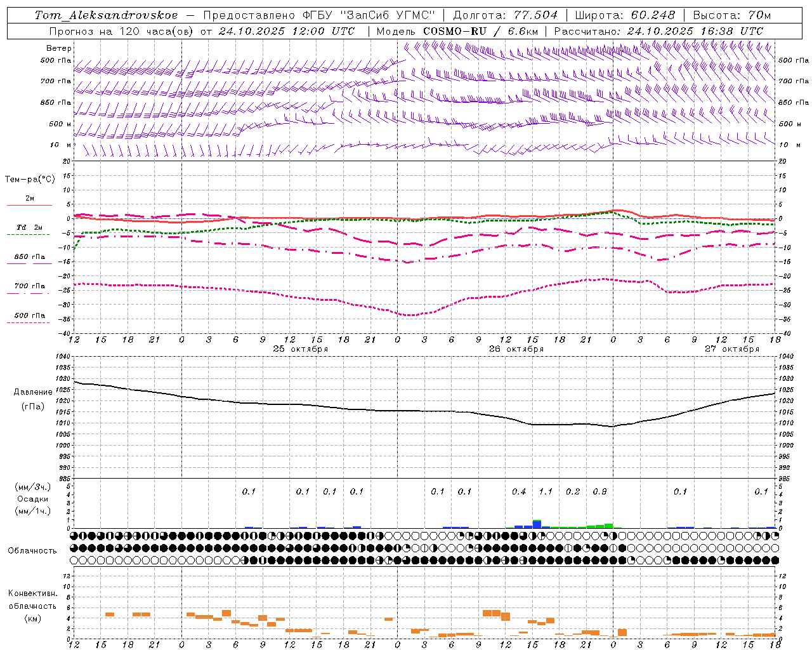Viewport: 812px width, 650px height.
Task: Select the text 'Предоставлено ФГБУ "ЗапСиб УГМС"'
Action: tap(319, 15)
